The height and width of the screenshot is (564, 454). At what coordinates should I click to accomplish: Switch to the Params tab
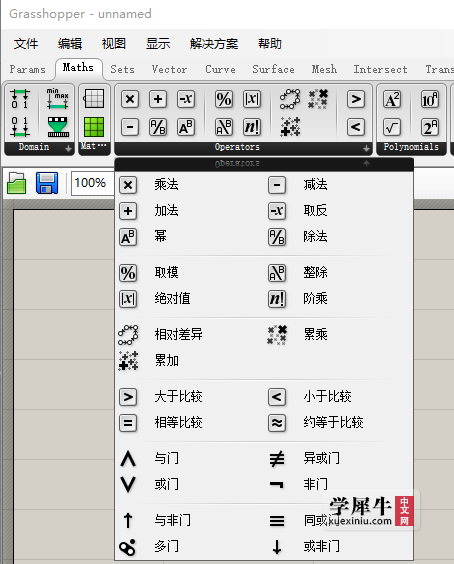click(28, 69)
